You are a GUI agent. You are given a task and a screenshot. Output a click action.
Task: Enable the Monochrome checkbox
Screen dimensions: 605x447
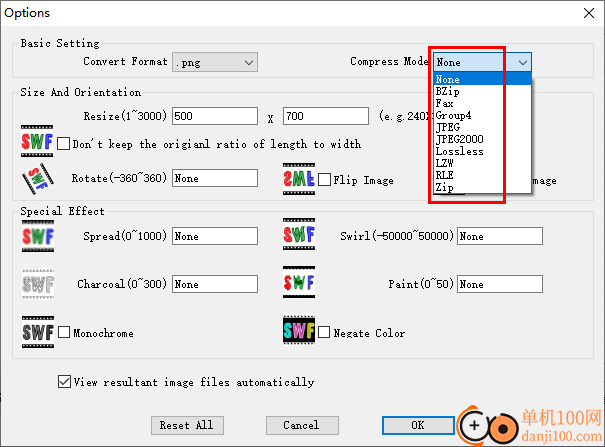(x=64, y=332)
